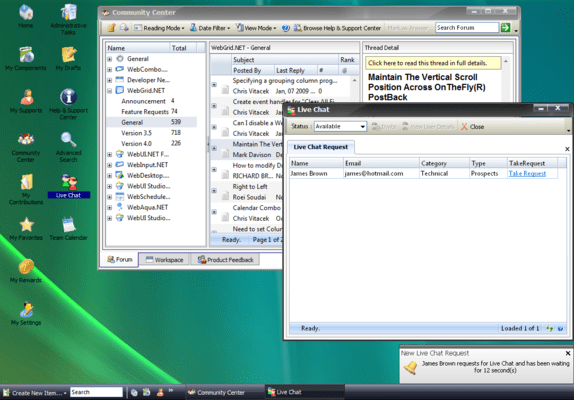The image size is (574, 400).
Task: Switch to the Product Feedback tab
Action: coord(226,259)
